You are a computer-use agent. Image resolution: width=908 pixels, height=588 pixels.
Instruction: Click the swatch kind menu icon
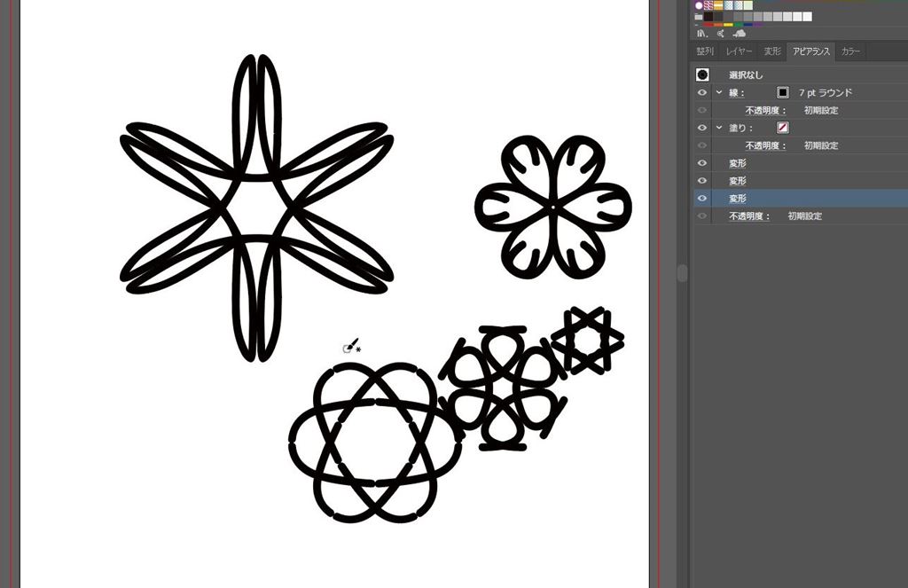720,34
